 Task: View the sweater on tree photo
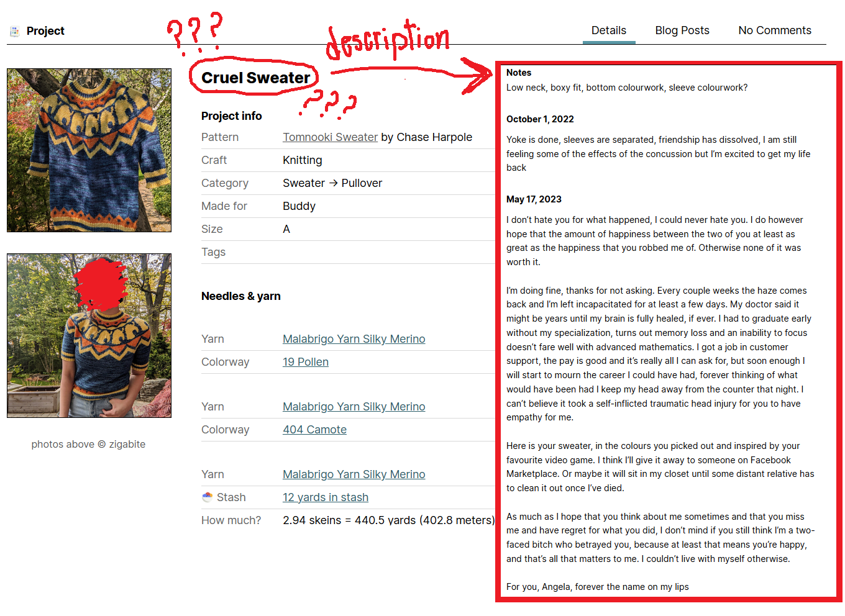click(89, 150)
